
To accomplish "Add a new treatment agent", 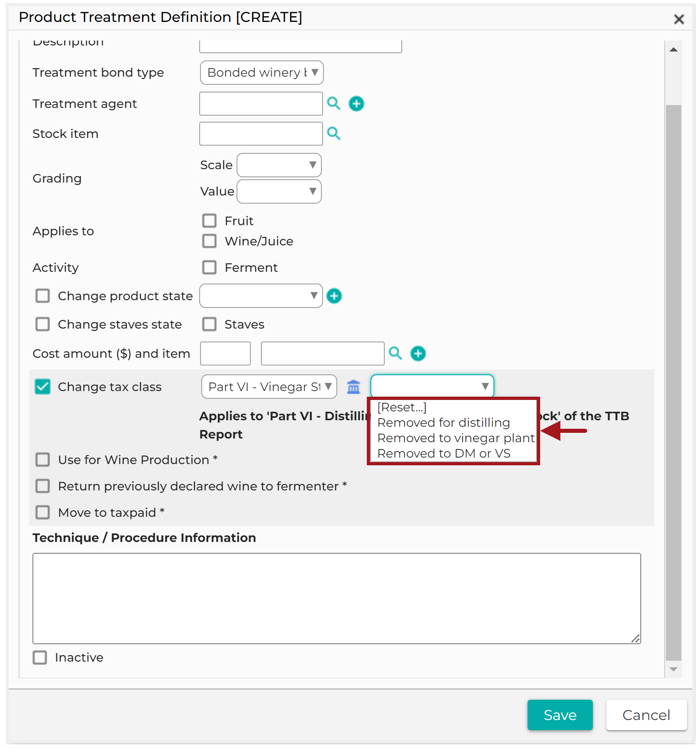I will click(x=356, y=103).
